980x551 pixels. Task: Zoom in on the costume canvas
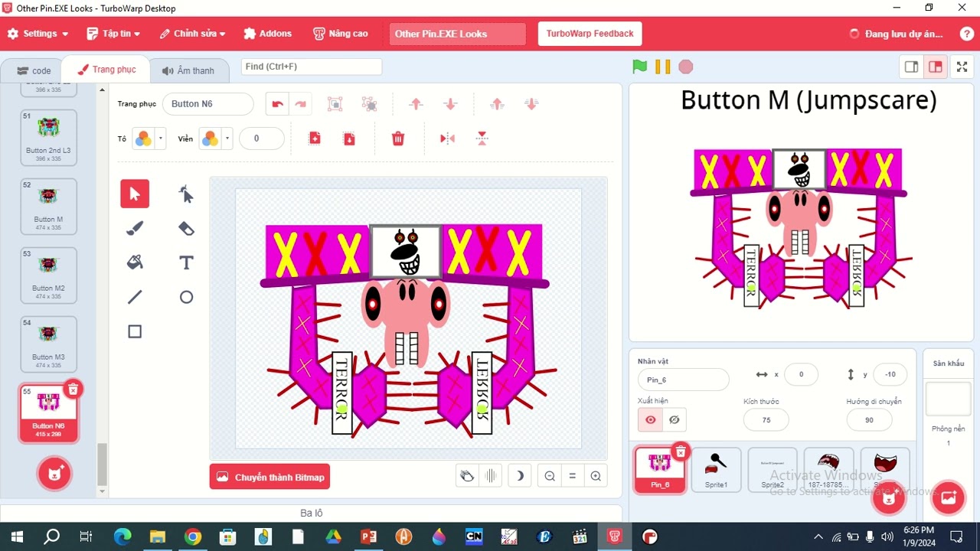pyautogui.click(x=596, y=476)
